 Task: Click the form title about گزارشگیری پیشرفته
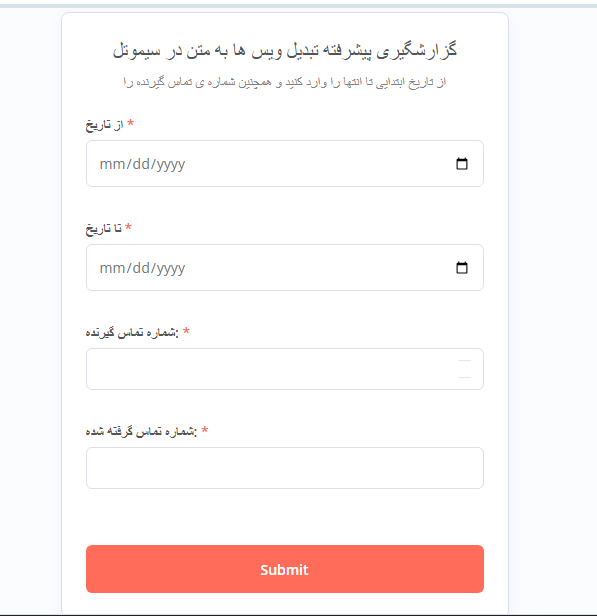click(285, 50)
